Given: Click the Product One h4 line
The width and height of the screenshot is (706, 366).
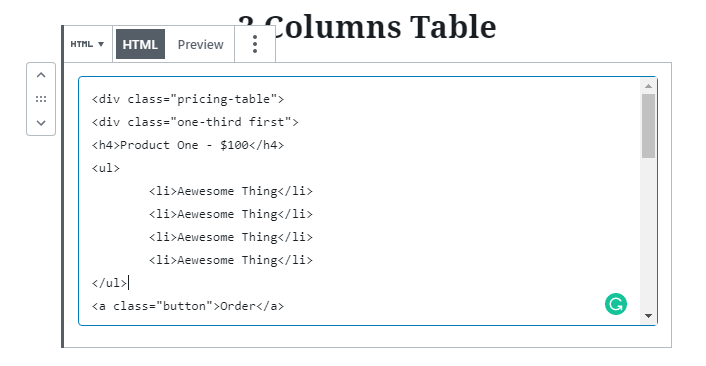Looking at the screenshot, I should point(188,145).
